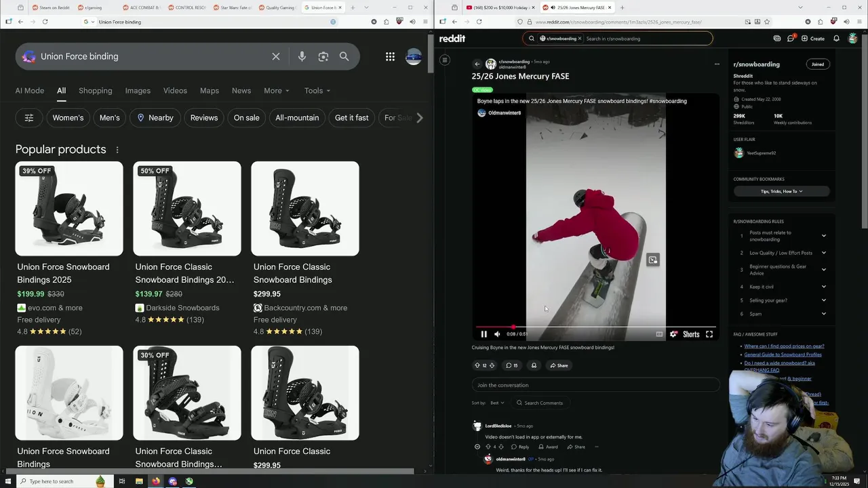The image size is (868, 488).
Task: Open the More dropdown in Google tabs
Action: (x=276, y=91)
